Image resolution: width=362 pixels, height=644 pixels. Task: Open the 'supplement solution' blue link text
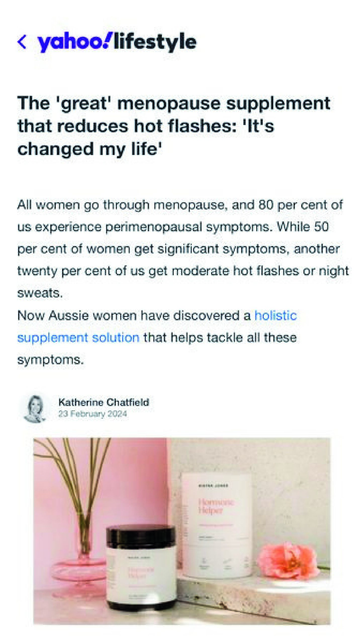78,338
